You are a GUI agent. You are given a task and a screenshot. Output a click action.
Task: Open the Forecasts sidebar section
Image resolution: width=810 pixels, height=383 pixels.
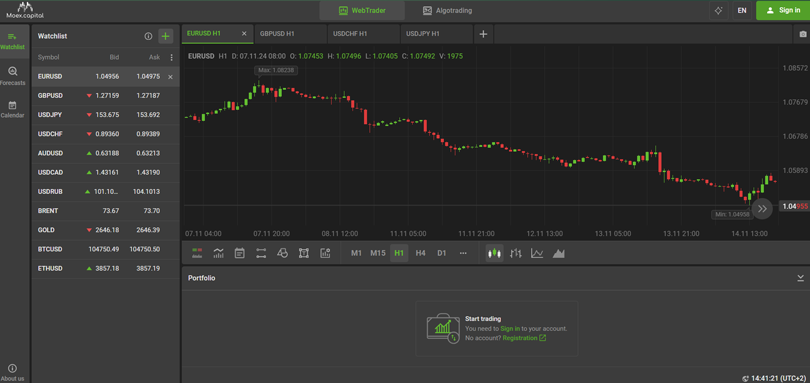click(12, 76)
